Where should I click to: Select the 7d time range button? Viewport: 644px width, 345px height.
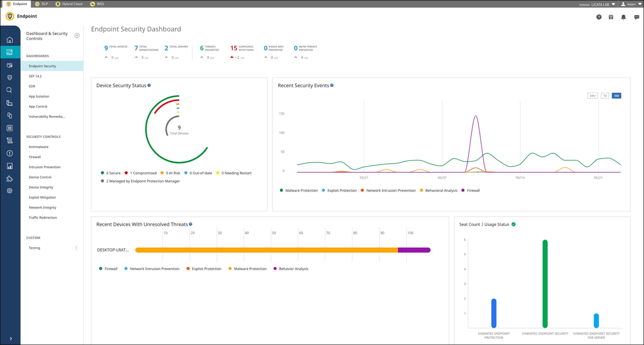605,96
